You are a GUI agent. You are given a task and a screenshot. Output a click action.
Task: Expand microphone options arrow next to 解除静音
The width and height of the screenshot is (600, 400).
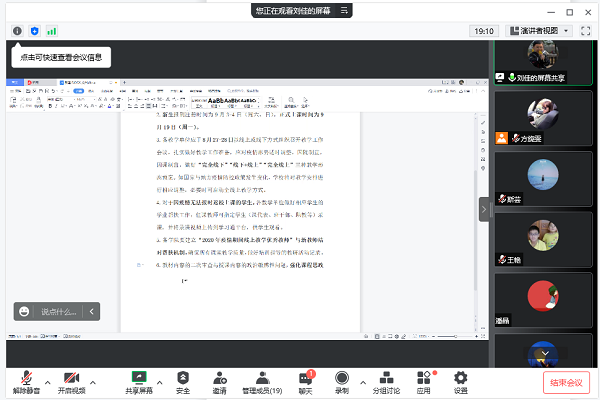tap(47, 382)
